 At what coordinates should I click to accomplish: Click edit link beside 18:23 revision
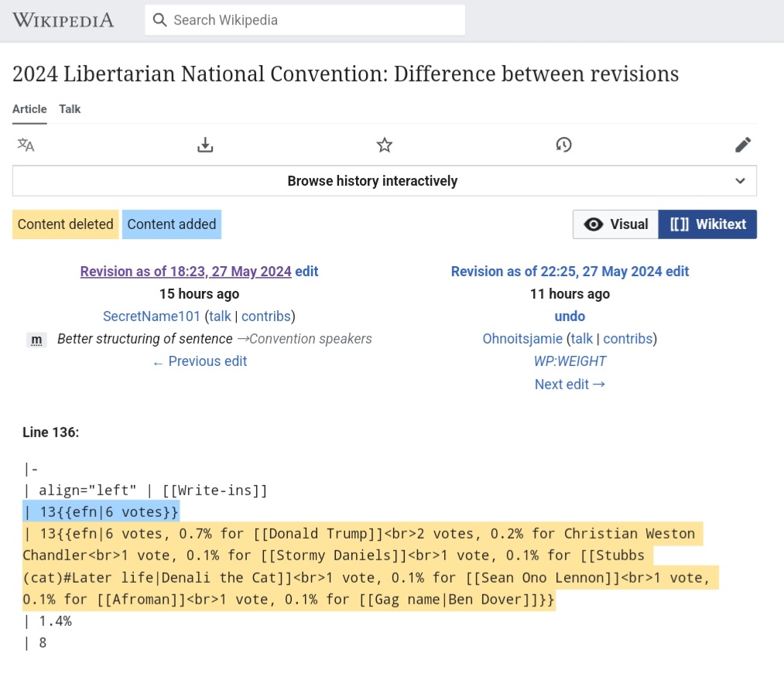tap(306, 272)
